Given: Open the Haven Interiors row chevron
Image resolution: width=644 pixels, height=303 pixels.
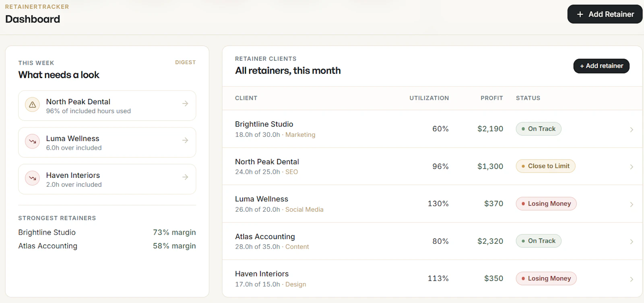Looking at the screenshot, I should 632,279.
